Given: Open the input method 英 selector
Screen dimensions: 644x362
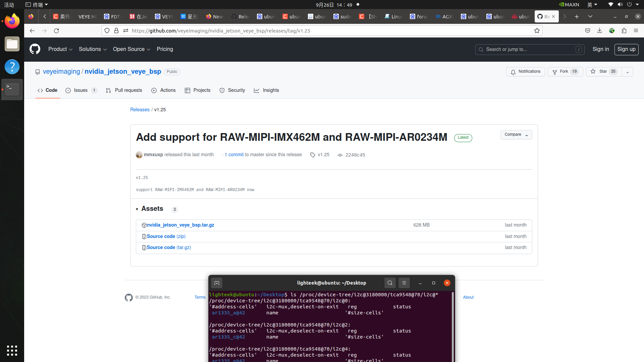Looking at the screenshot, I should [592, 5].
